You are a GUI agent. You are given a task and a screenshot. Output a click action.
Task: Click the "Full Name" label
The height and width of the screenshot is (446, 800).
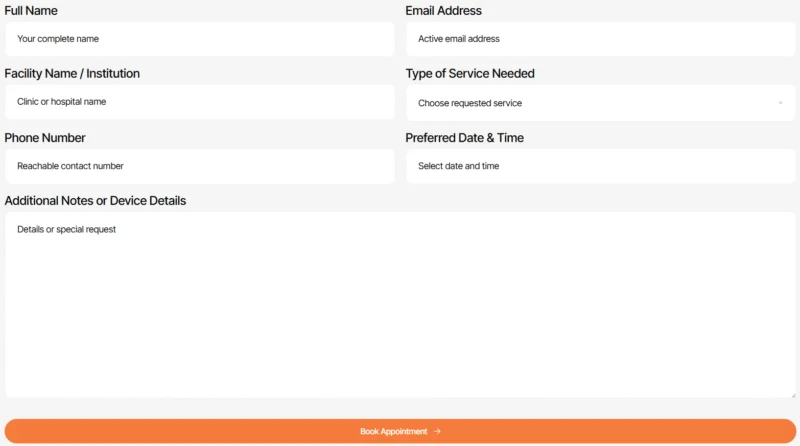coord(31,11)
